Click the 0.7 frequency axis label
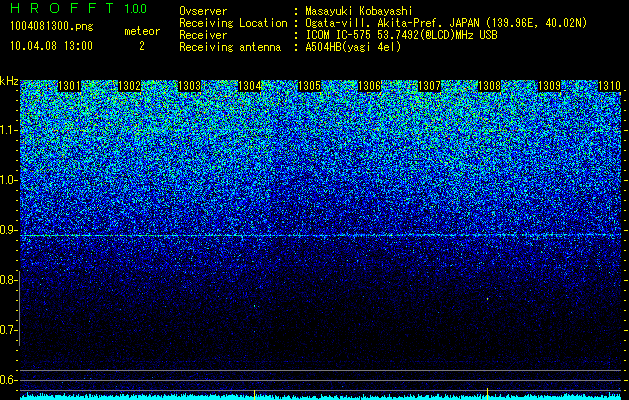The image size is (629, 400). coord(8,330)
